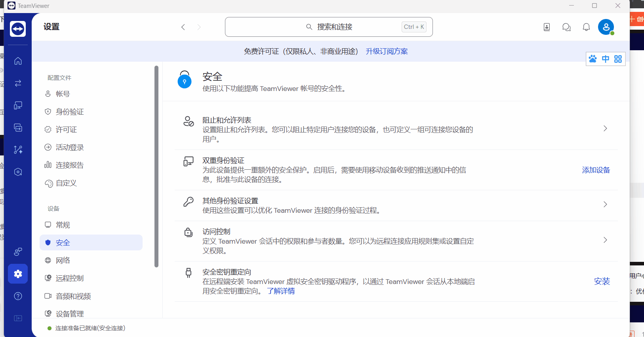Click the 阻止和允许列表 row icon
This screenshot has height=337, width=644.
click(x=189, y=121)
